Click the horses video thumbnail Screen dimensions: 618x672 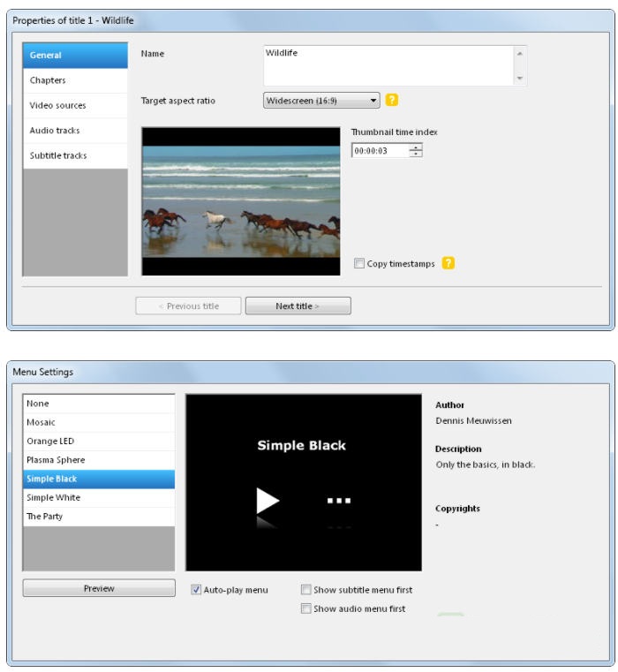(x=240, y=200)
